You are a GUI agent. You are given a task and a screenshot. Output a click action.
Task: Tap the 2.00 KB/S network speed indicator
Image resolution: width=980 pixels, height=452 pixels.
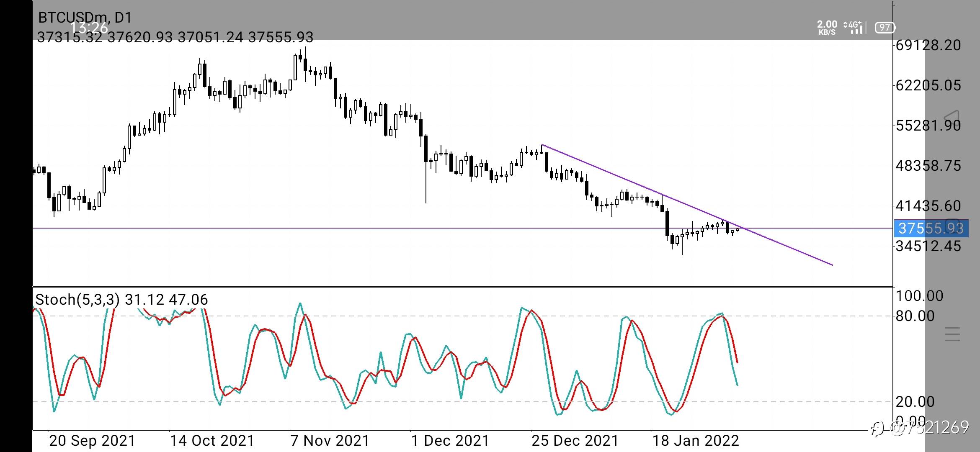827,28
